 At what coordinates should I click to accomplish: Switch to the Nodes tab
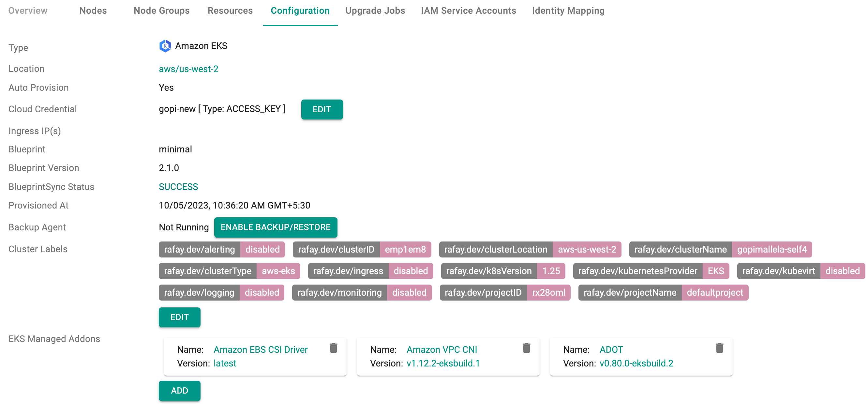[93, 11]
